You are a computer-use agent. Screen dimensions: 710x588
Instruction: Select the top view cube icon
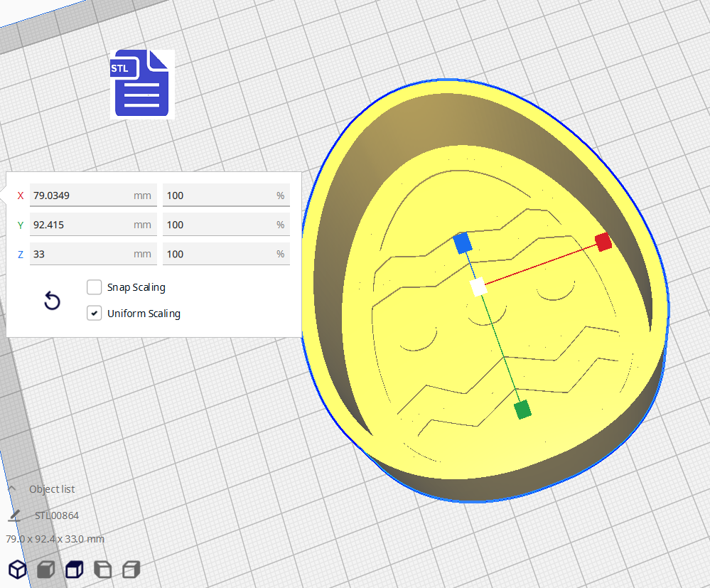pyautogui.click(x=75, y=569)
